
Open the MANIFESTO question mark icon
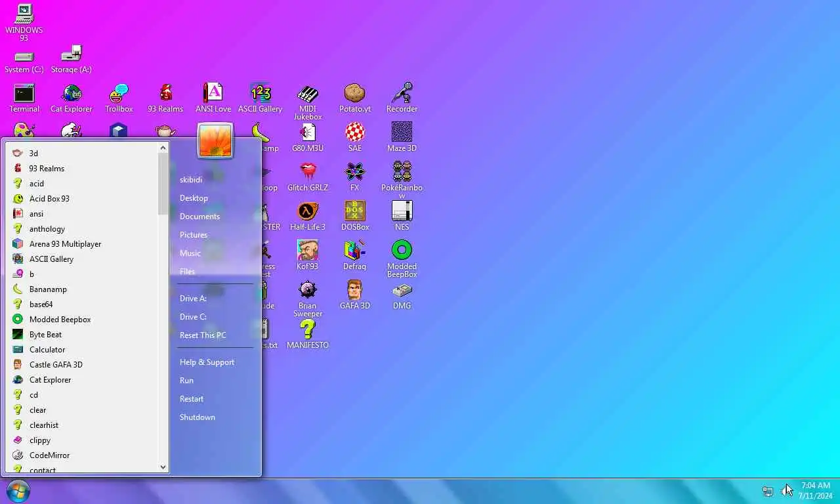[308, 334]
